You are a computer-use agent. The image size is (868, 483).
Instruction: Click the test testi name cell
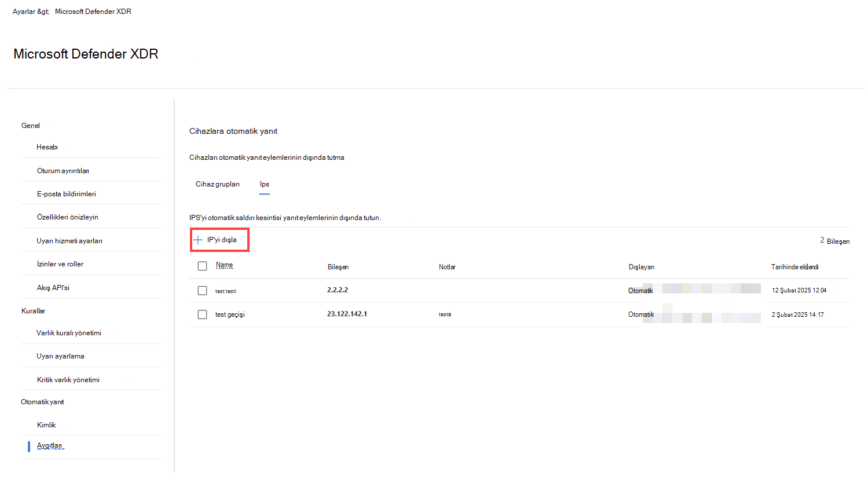[226, 291]
